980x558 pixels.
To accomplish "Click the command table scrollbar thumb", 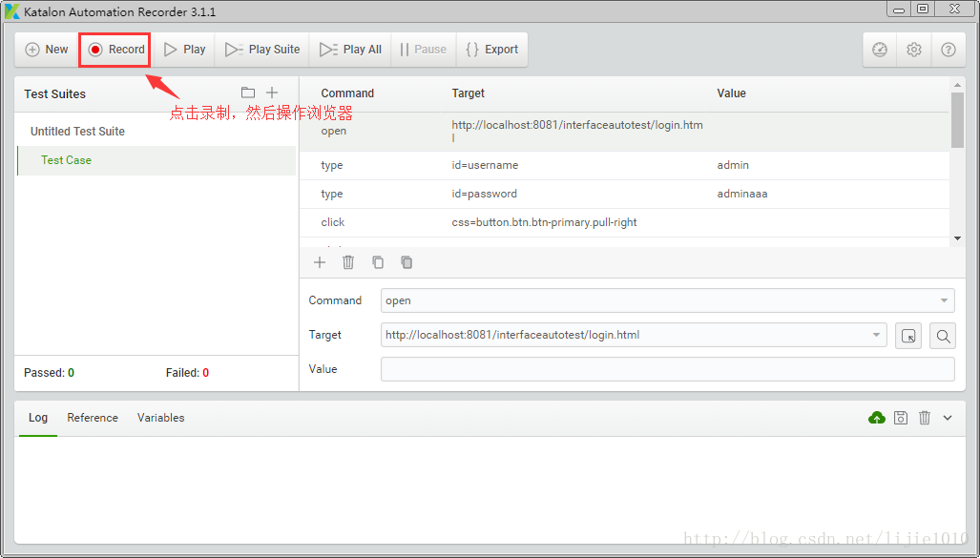I will 957,120.
